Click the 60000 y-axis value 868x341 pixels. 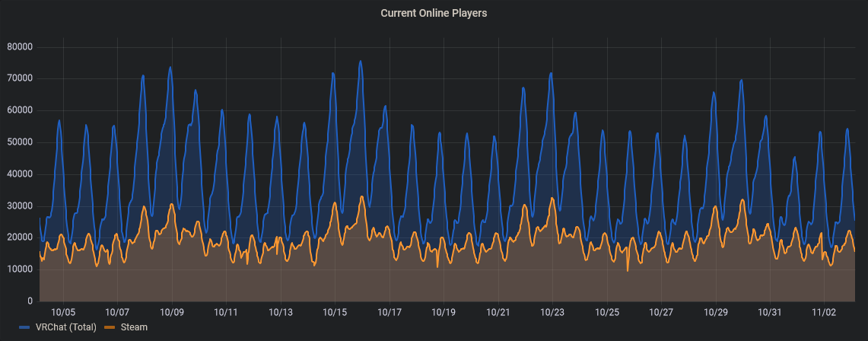tap(20, 110)
